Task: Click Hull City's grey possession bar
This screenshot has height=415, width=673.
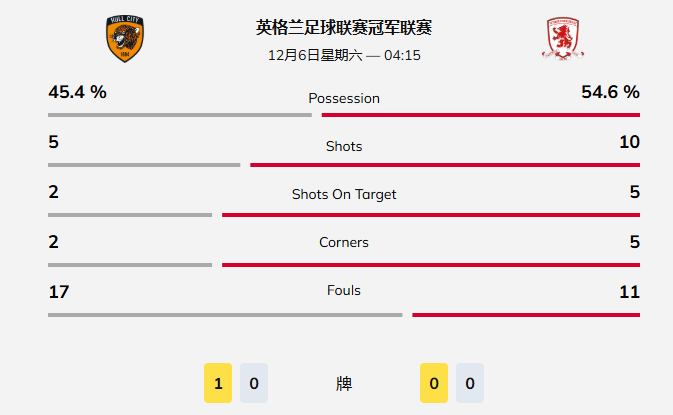Action: pyautogui.click(x=180, y=115)
